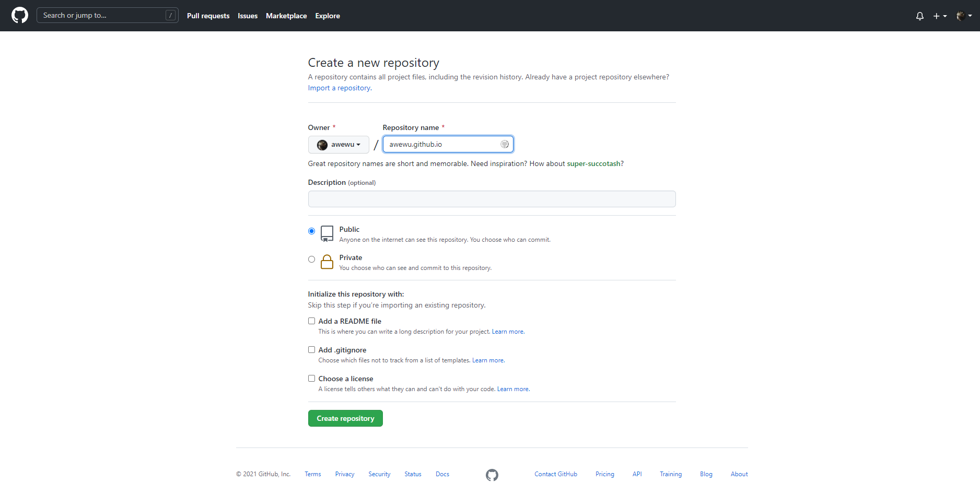This screenshot has height=483, width=980.
Task: Open the Blog footer link
Action: (706, 474)
